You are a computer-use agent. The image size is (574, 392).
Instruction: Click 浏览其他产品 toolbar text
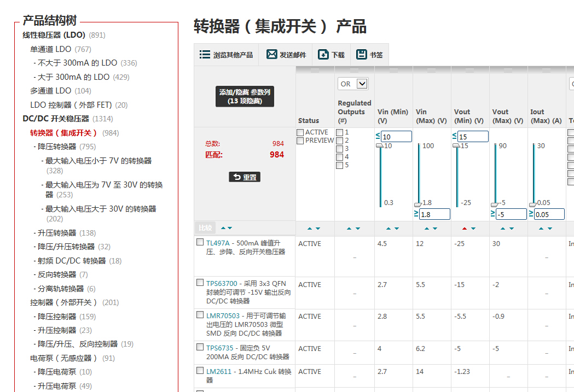pos(233,55)
